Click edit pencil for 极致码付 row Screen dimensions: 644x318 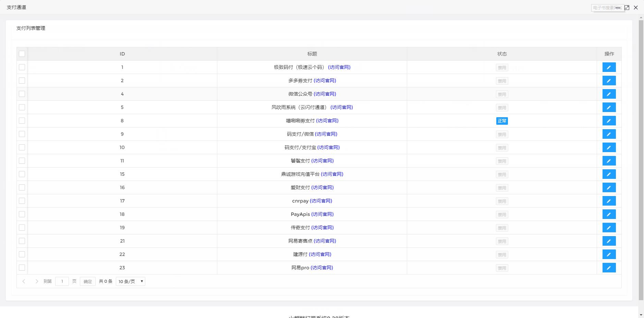tap(609, 67)
